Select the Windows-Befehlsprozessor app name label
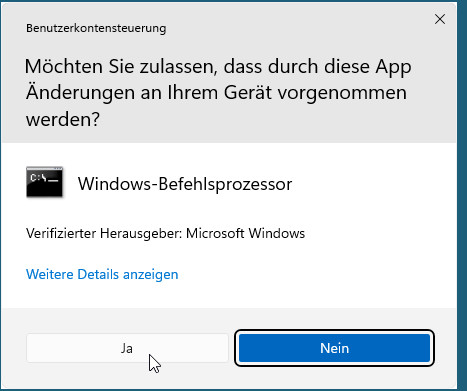Screen dimensions: 467x391 (185, 184)
